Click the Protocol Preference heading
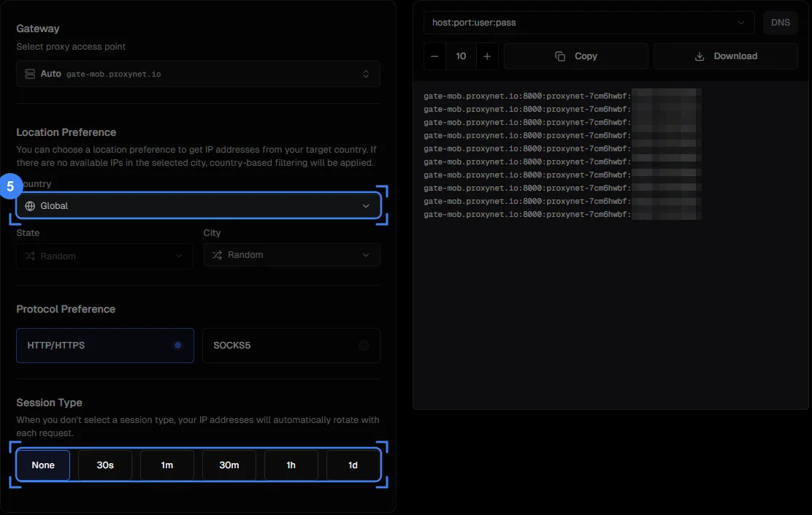 [x=66, y=309]
